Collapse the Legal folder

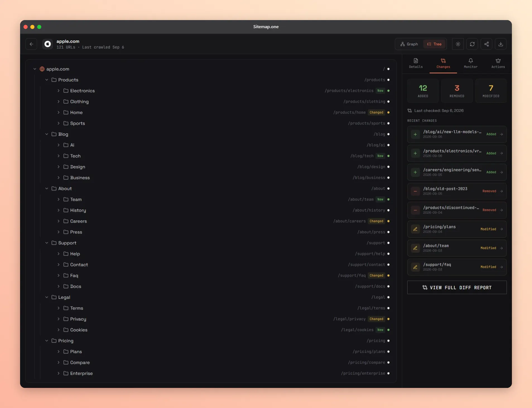pyautogui.click(x=47, y=297)
